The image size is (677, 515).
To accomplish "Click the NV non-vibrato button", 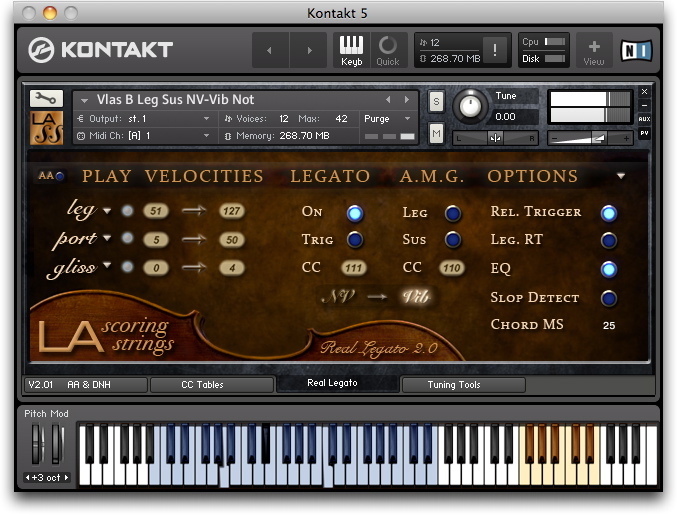I will click(x=338, y=297).
